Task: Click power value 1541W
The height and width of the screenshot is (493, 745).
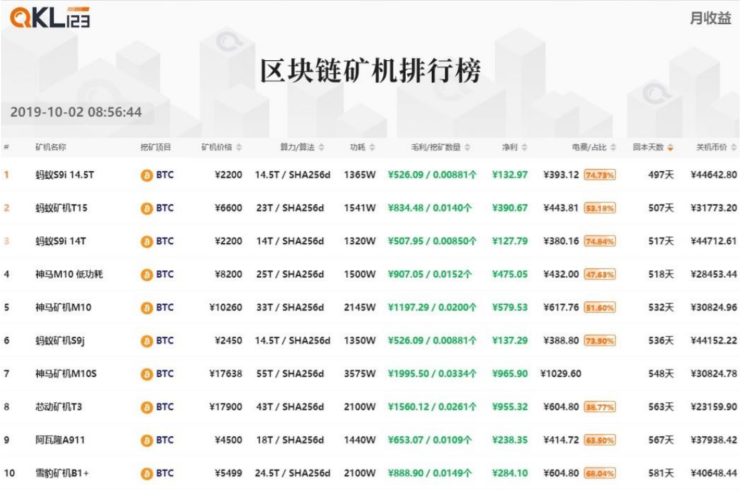Action: (360, 208)
